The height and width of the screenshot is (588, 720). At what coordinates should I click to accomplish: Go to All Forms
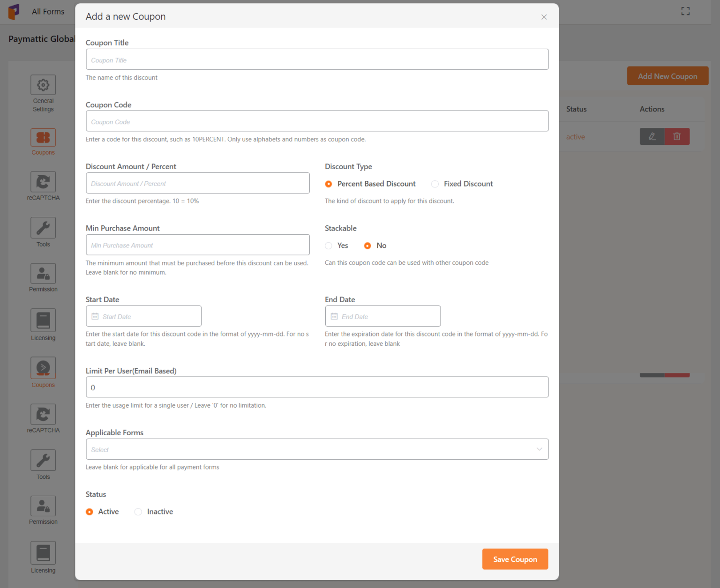coord(47,11)
